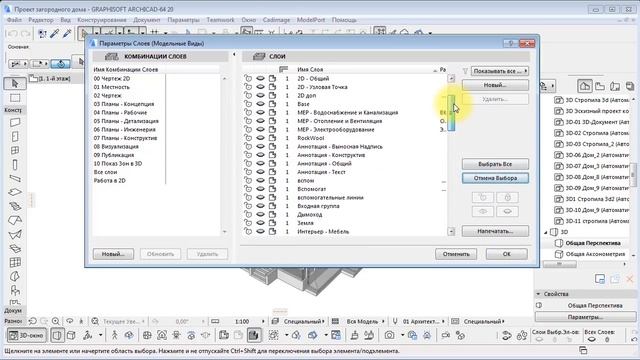Screen dimensions: 640x360
Task: Click scroll-up arrow of layers list
Action: click(451, 78)
